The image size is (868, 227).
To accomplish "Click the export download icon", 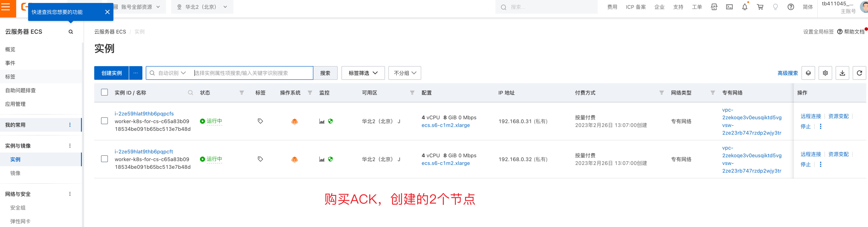I will pyautogui.click(x=842, y=73).
